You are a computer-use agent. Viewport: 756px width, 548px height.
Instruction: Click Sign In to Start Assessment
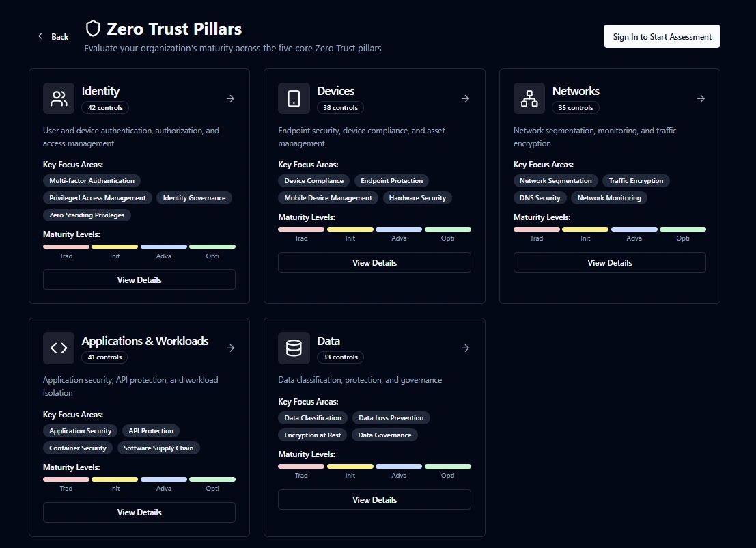coord(662,37)
